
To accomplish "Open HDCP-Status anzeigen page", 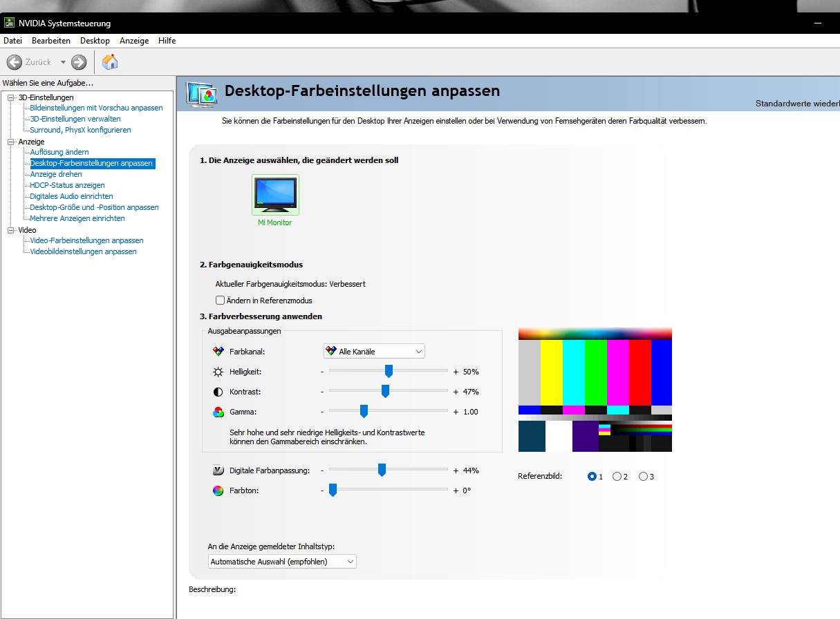I will [x=67, y=185].
